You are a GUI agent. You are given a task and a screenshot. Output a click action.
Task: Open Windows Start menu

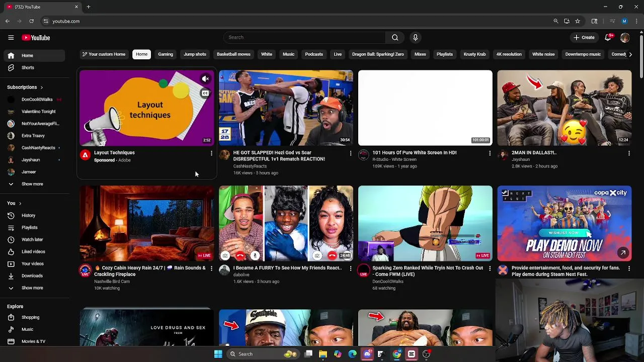pyautogui.click(x=218, y=354)
